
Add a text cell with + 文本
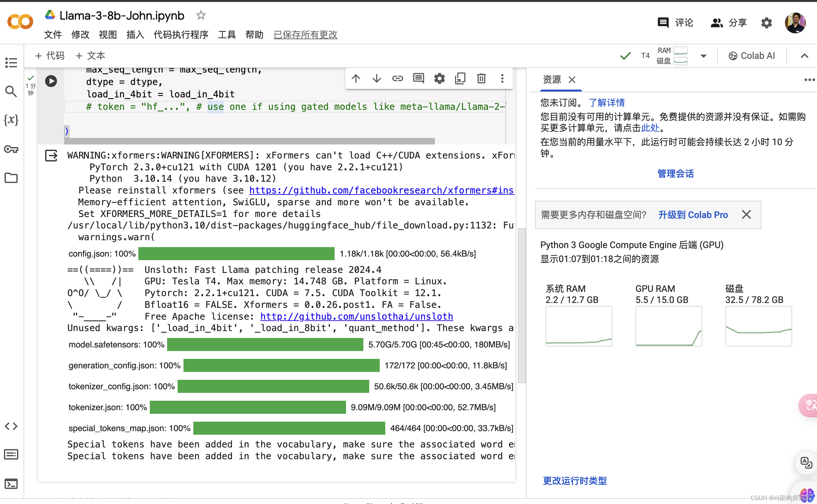pyautogui.click(x=90, y=56)
